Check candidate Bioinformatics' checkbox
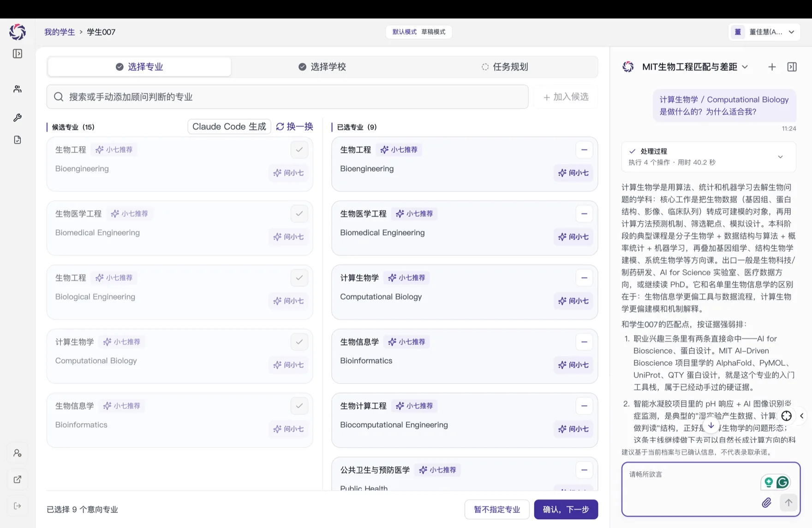This screenshot has height=528, width=812. (299, 406)
